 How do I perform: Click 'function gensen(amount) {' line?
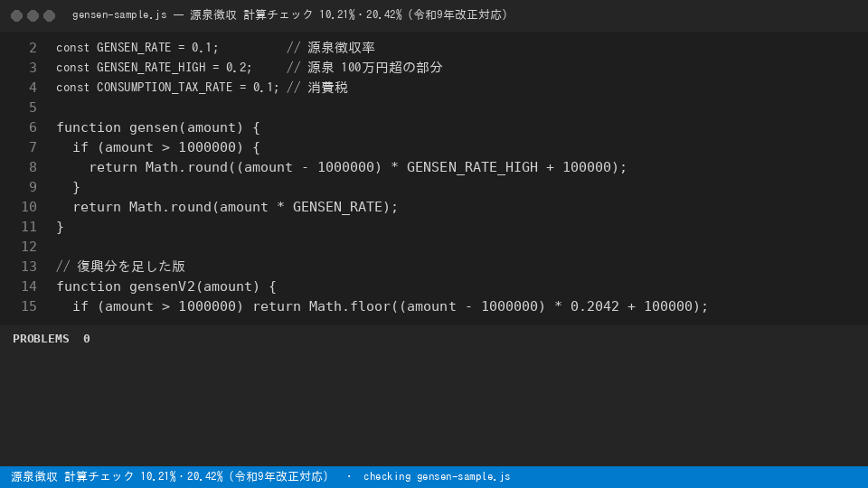157,127
